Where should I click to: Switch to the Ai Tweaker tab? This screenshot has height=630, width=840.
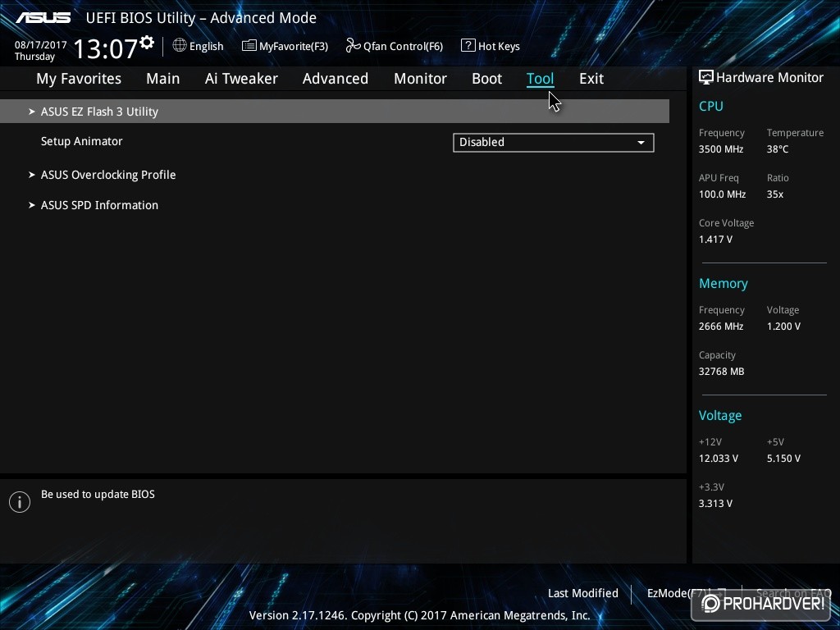coord(241,79)
